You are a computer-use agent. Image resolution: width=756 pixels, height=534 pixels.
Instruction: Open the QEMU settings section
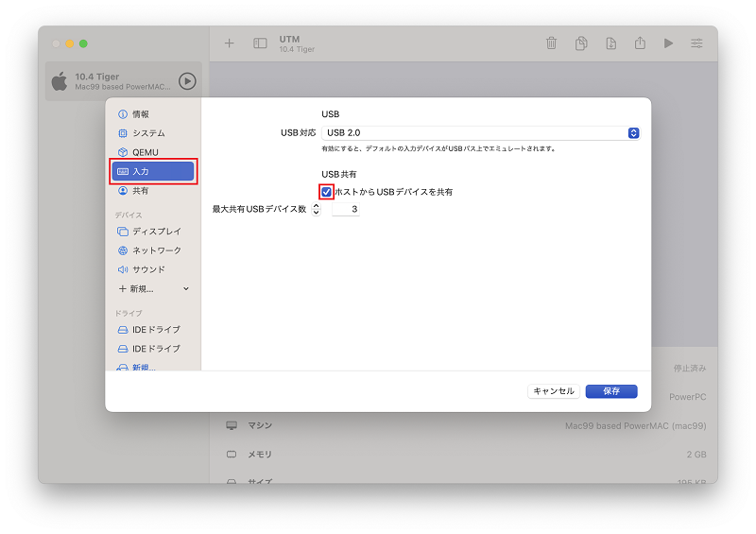[x=152, y=152]
